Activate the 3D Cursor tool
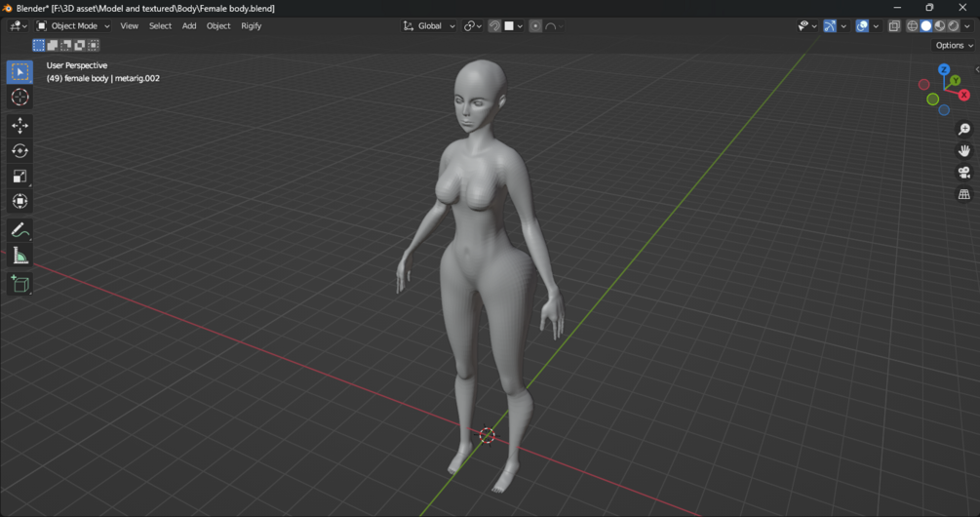 coord(20,97)
